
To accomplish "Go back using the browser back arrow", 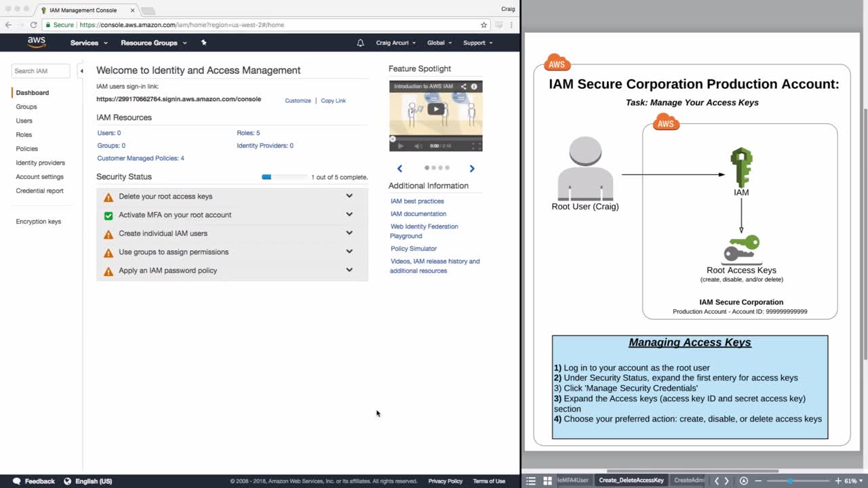I will (8, 25).
